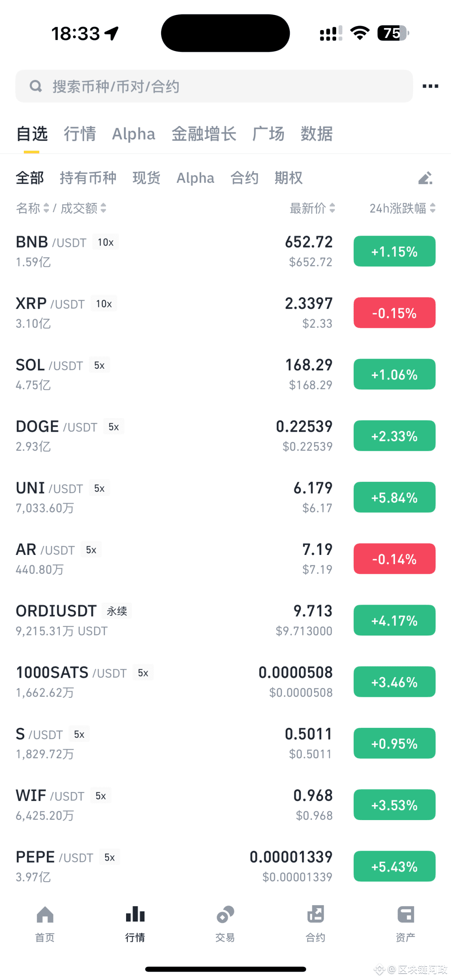Sort by 24h涨跌幅 change column

coord(403,208)
